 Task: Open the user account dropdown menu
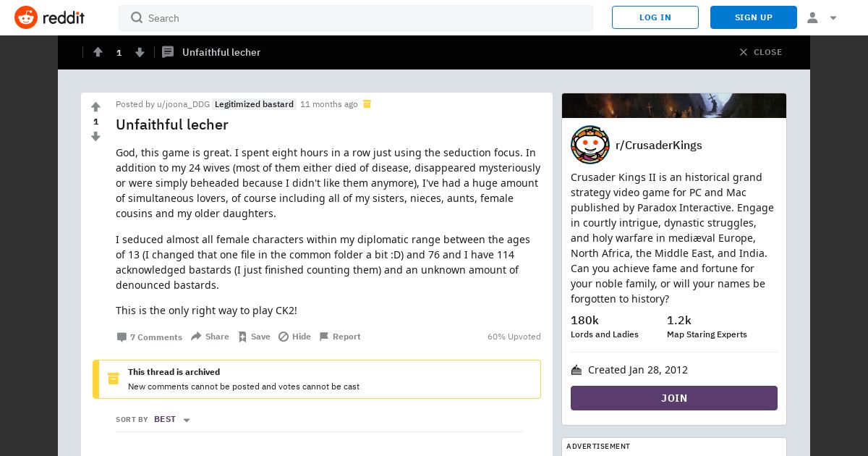tap(822, 17)
